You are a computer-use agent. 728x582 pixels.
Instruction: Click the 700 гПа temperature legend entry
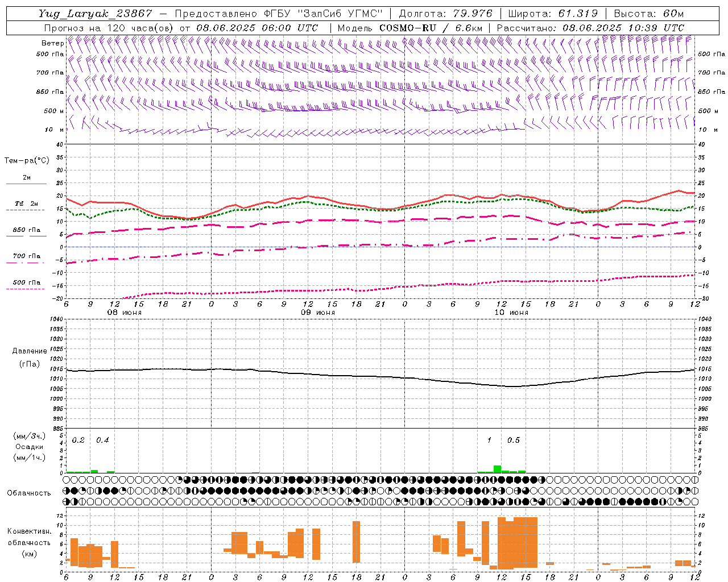pyautogui.click(x=27, y=256)
